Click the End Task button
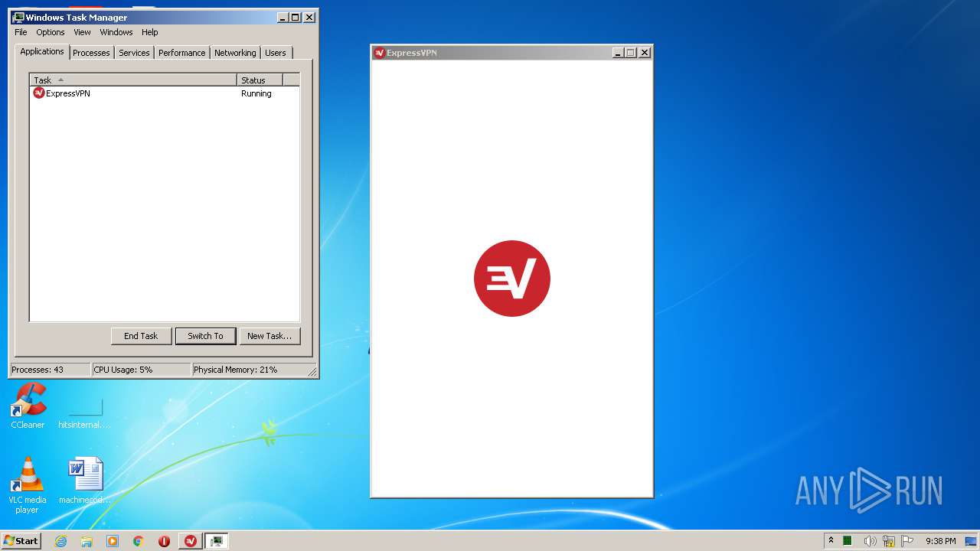The image size is (980, 551). pyautogui.click(x=141, y=336)
